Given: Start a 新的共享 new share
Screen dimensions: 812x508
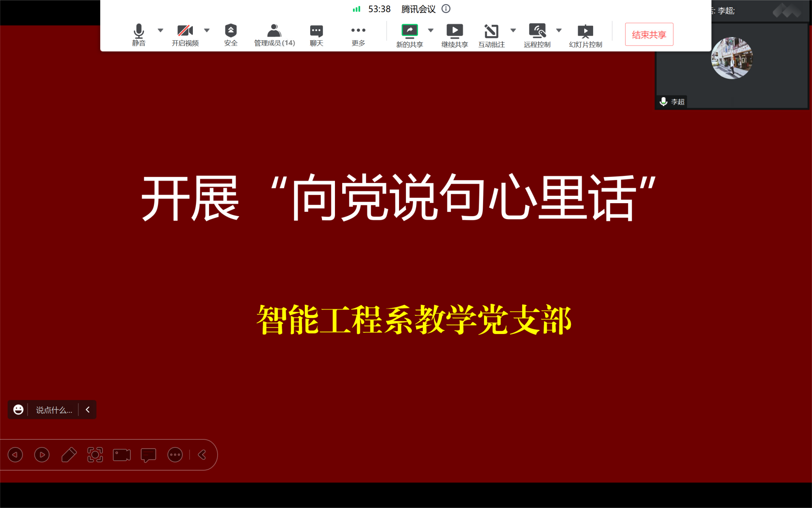Looking at the screenshot, I should [x=410, y=36].
